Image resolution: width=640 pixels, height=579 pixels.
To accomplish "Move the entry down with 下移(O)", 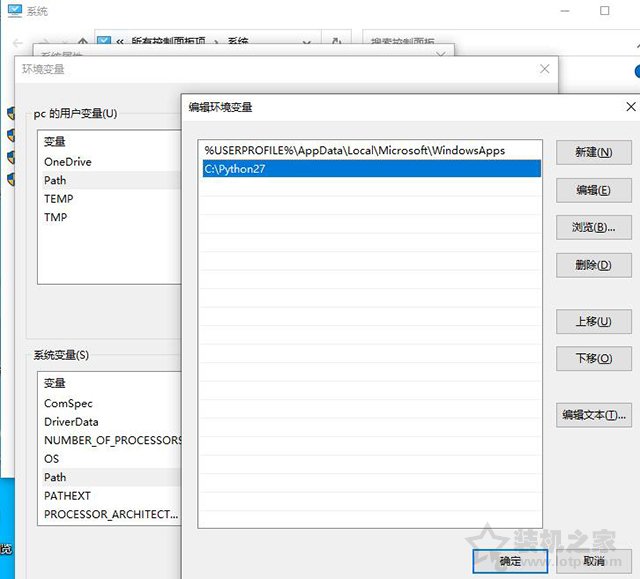I will (593, 359).
